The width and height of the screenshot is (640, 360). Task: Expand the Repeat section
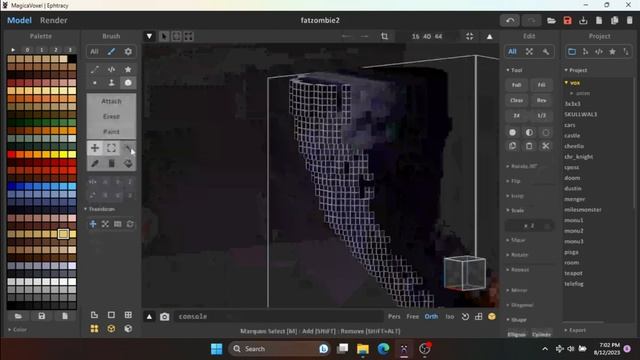tap(518, 270)
